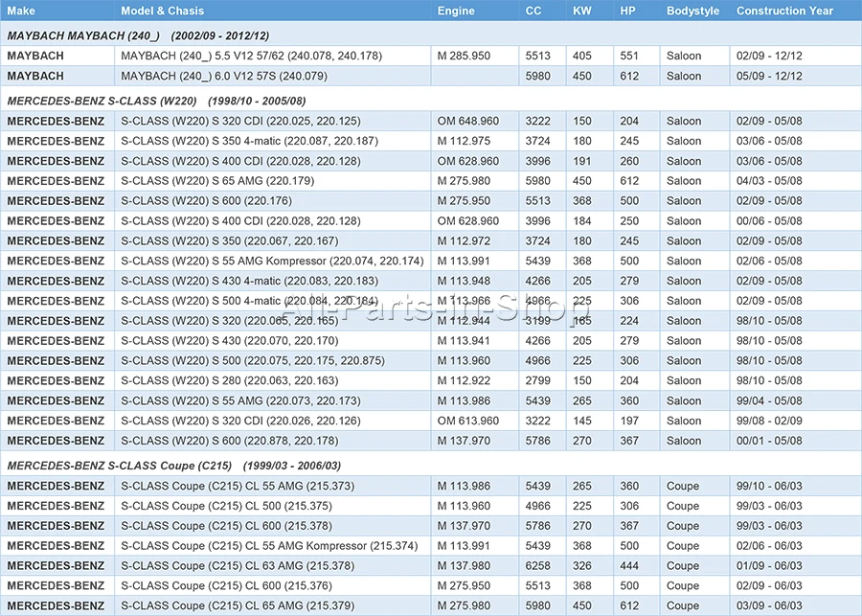Screen dimensions: 862x616
Task: Click KW value "405"
Action: [581, 56]
